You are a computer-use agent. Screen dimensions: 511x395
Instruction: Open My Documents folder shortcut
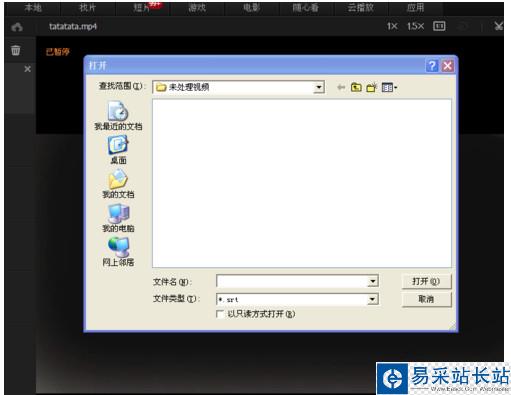click(118, 184)
